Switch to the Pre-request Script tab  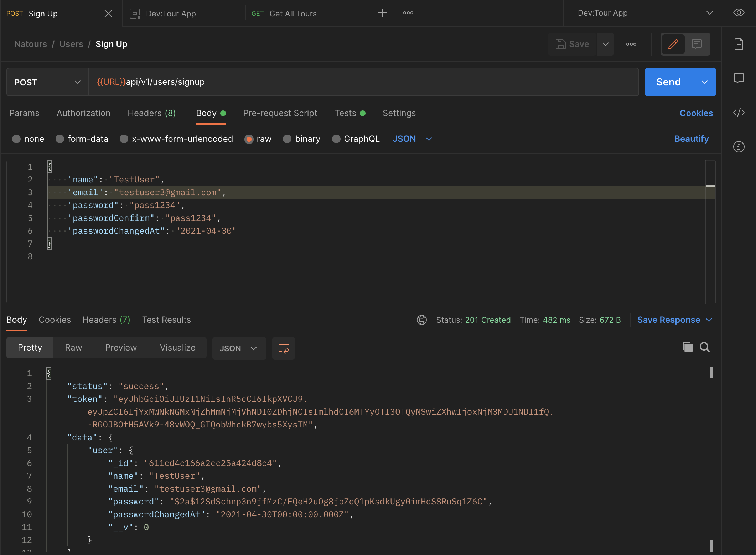pos(280,113)
